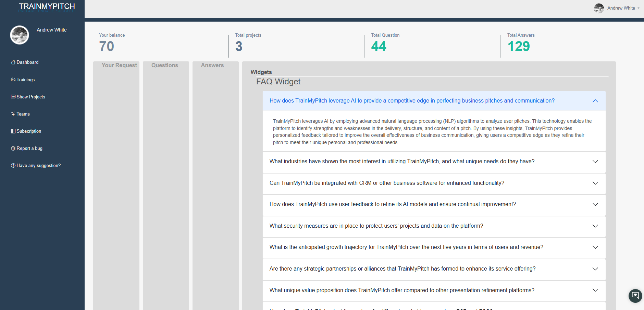Expand chevron for strategic partnerships question

[x=595, y=269]
